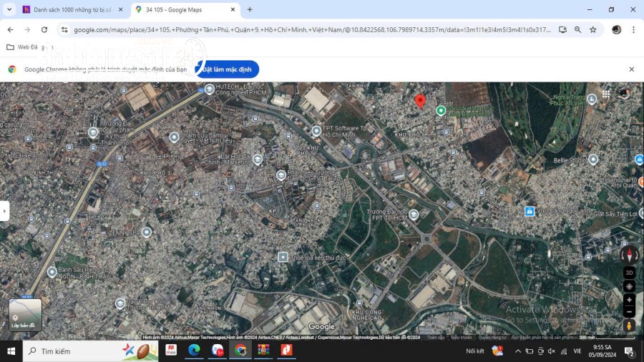Click the red location pin marker

[420, 102]
